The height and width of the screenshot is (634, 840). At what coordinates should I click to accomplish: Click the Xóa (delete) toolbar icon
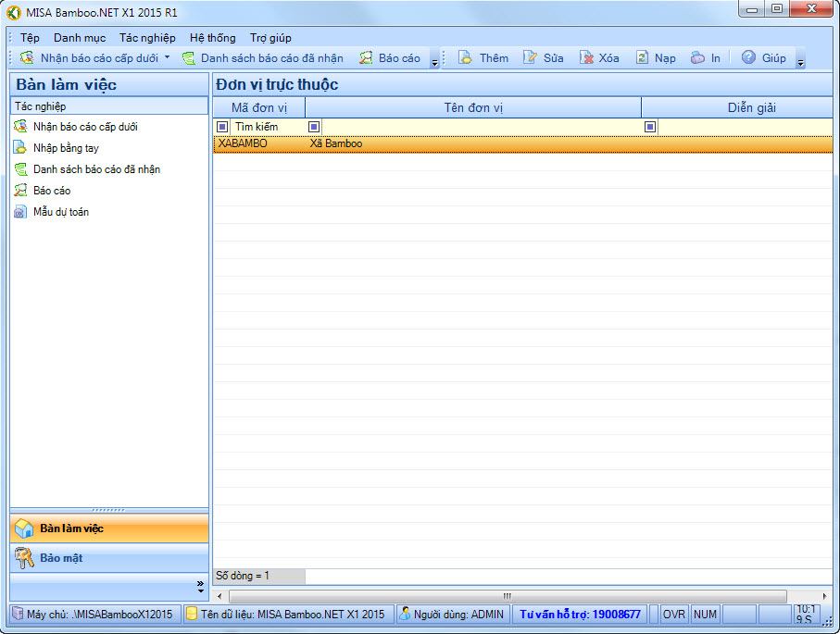586,57
